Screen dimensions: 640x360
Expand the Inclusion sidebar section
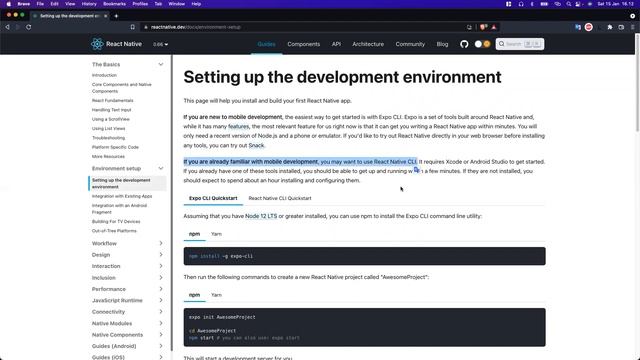pyautogui.click(x=161, y=278)
